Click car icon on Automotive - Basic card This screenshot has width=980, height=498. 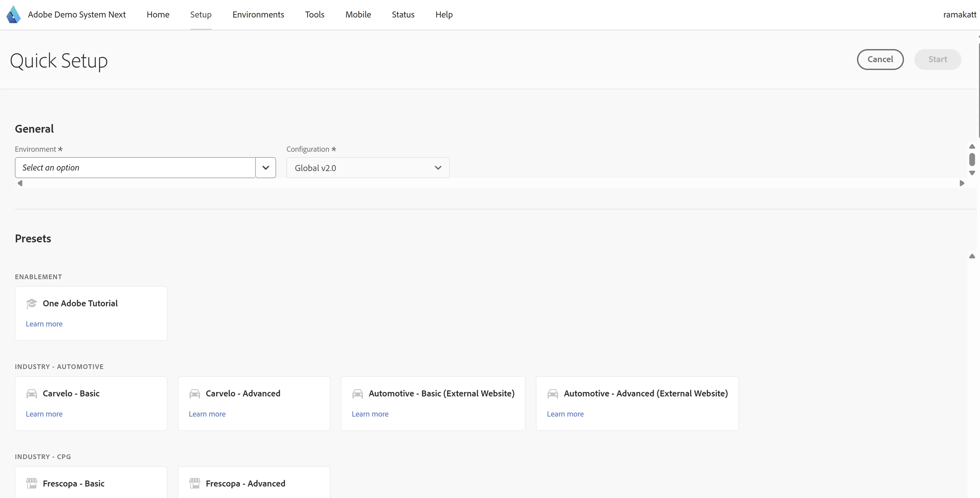(x=358, y=393)
